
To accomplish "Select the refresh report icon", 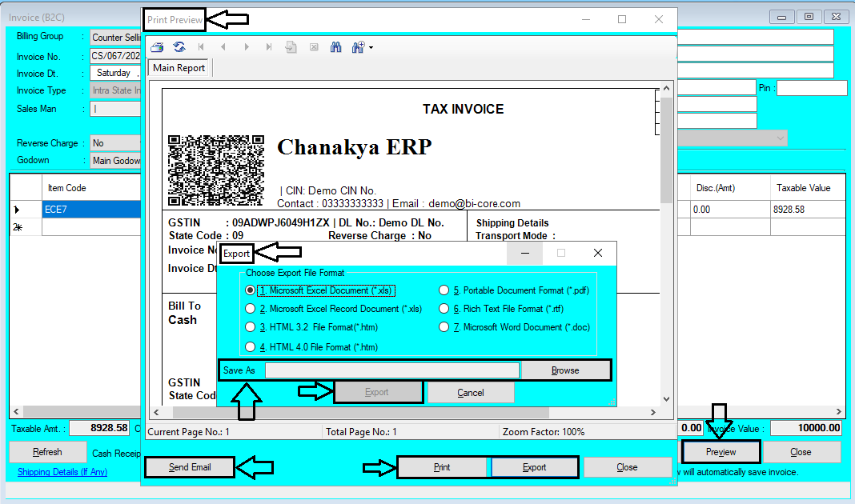I will (179, 47).
